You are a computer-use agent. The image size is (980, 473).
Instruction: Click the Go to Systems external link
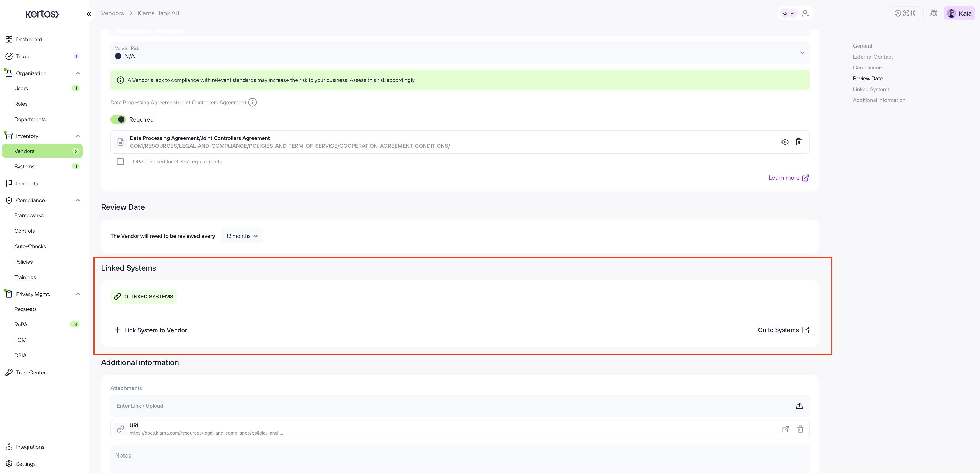coord(783,330)
